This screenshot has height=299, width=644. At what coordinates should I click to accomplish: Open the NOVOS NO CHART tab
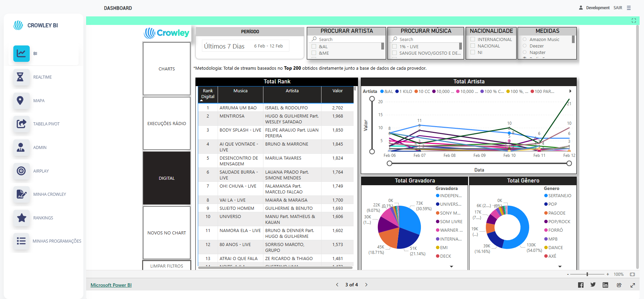click(x=167, y=233)
